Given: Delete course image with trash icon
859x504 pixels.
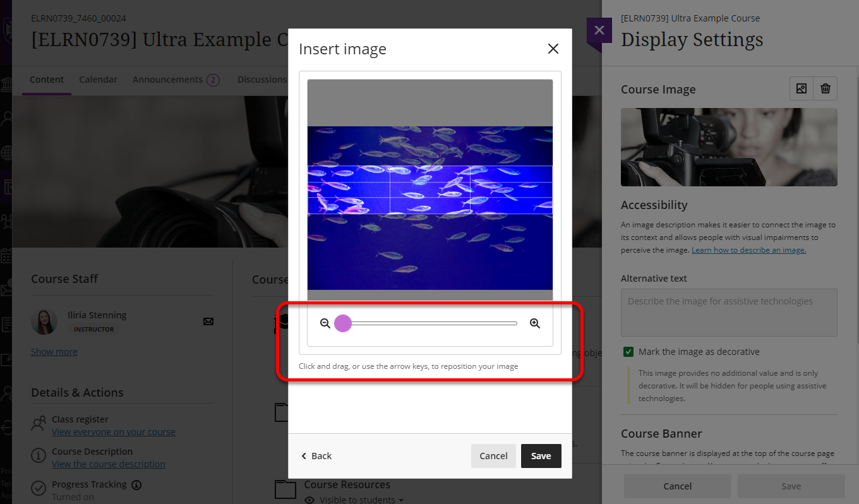Looking at the screenshot, I should tap(826, 89).
